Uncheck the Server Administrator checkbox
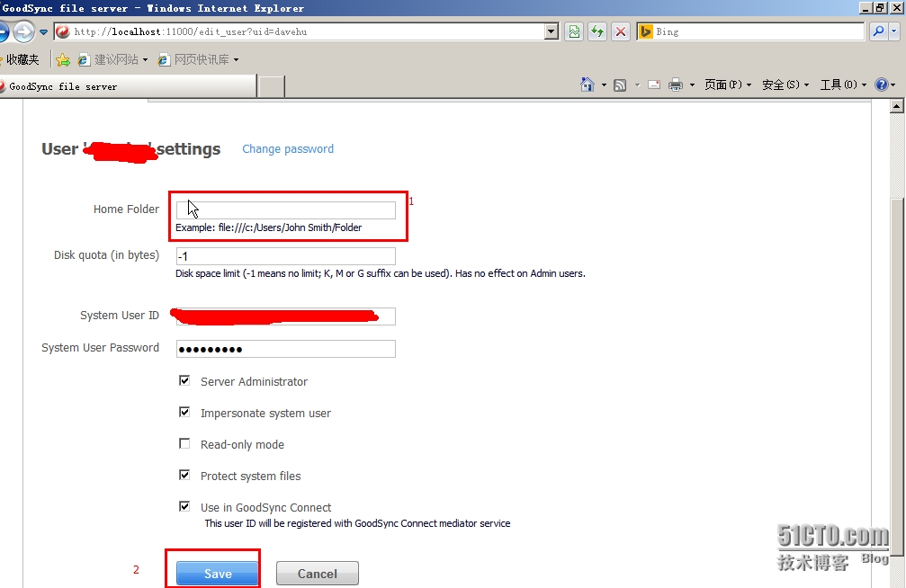This screenshot has width=906, height=588. (x=184, y=380)
